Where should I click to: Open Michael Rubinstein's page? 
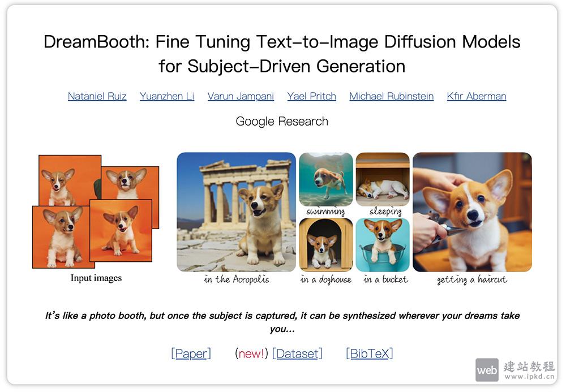391,96
